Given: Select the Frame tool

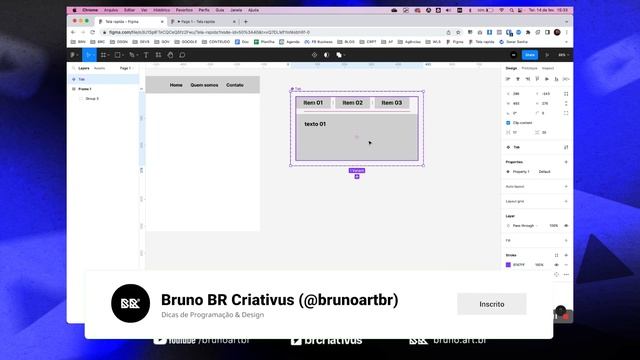Looking at the screenshot, I should point(103,55).
